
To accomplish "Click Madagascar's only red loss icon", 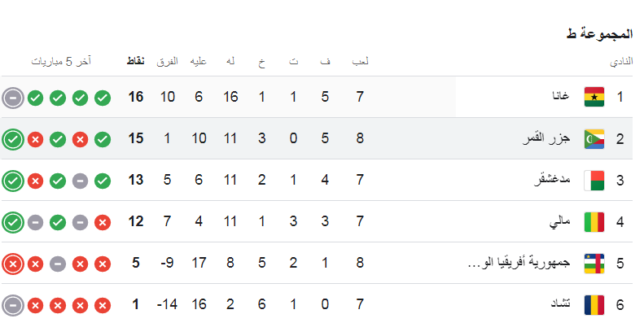I will click(x=35, y=181).
